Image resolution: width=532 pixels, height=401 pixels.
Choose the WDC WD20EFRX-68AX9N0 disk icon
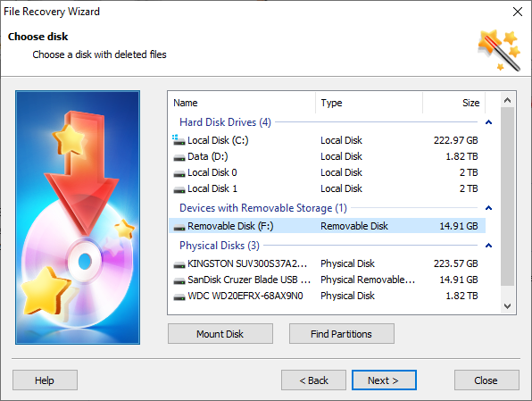tap(179, 297)
